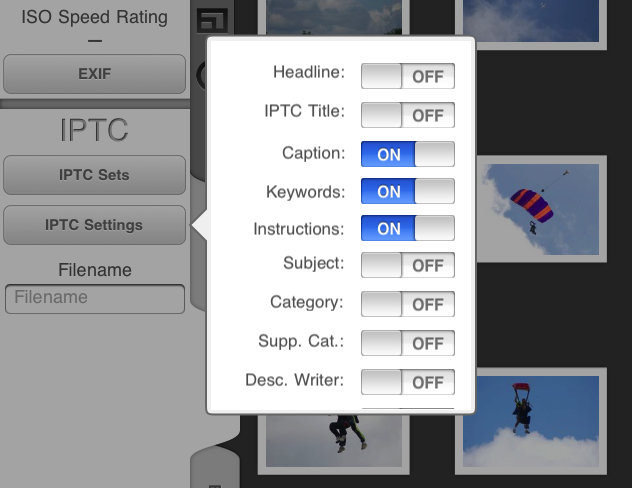The image size is (632, 488).
Task: Disable the Keywords switch
Action: pos(407,191)
